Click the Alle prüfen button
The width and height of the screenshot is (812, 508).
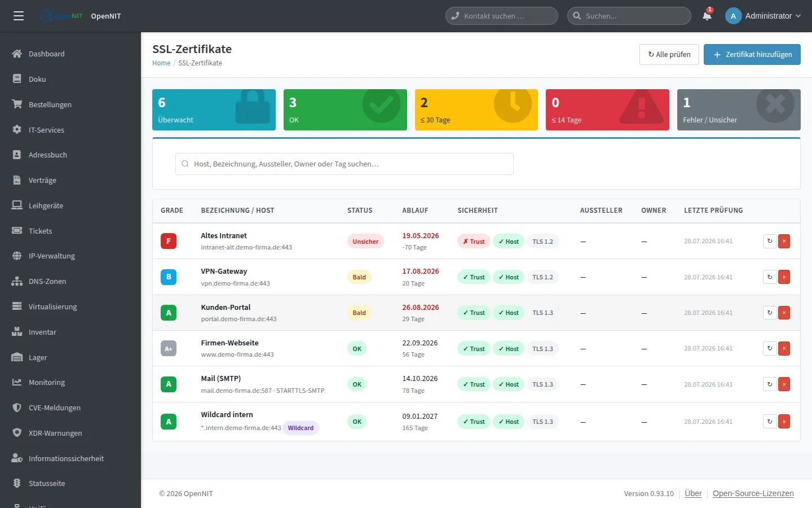pos(669,54)
